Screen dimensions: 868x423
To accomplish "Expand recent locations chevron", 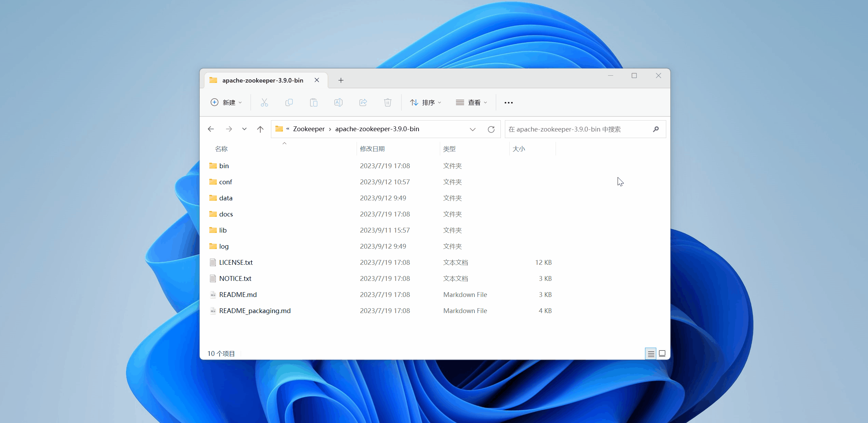I will click(244, 129).
